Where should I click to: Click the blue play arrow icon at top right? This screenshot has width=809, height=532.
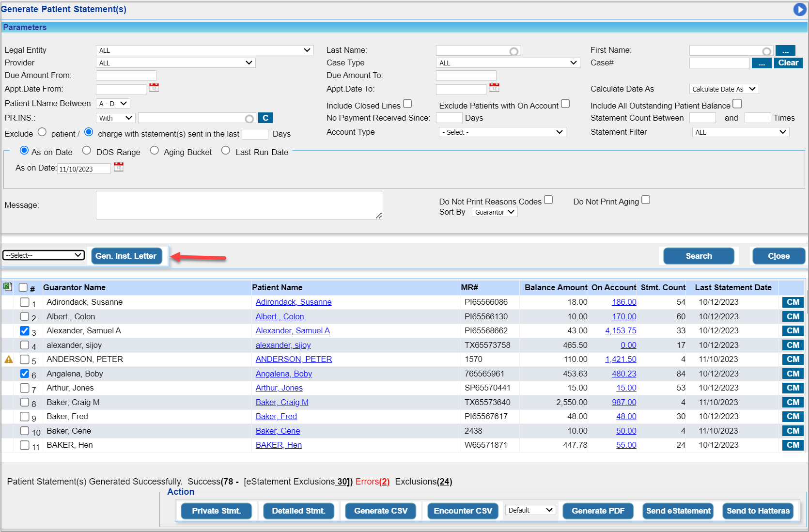[x=799, y=9]
